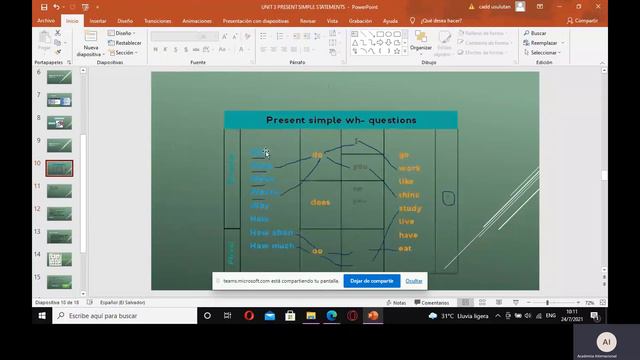Viewport: 640px width, 360px height.
Task: Open the Mail app from taskbar
Action: [x=270, y=316]
